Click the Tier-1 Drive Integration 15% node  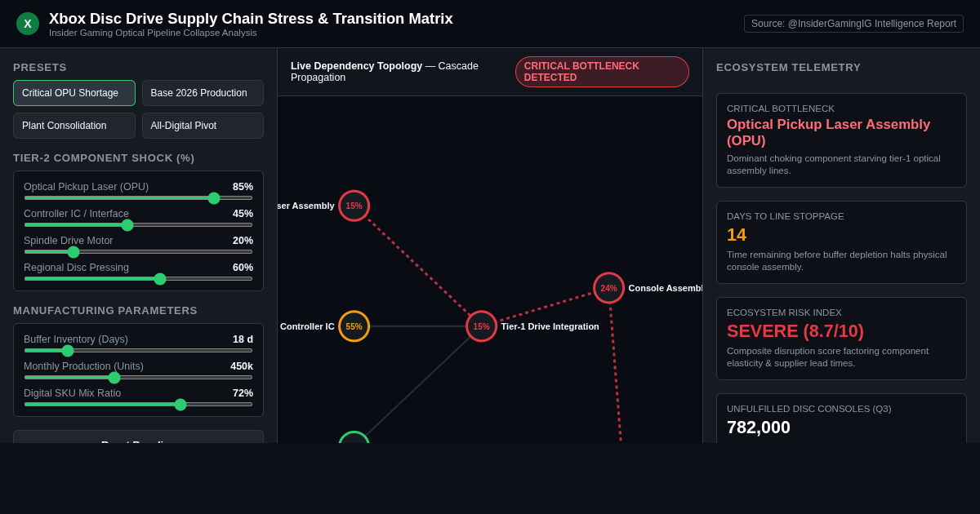point(481,326)
